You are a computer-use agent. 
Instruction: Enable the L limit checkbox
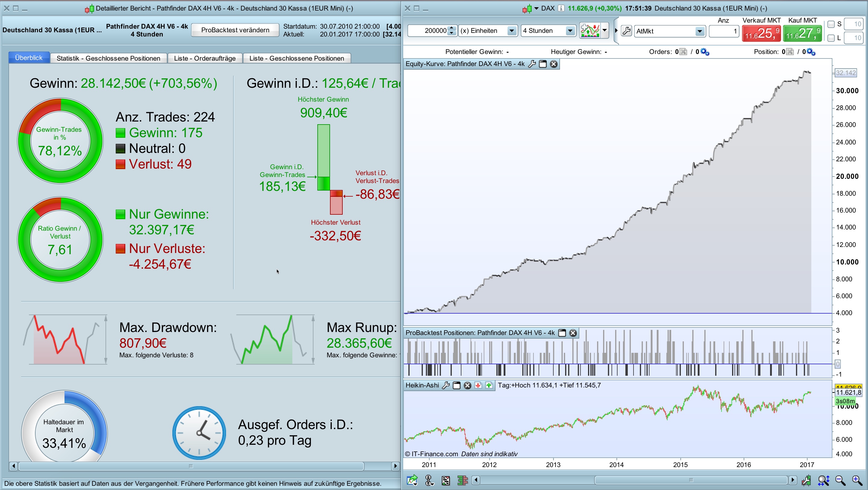coord(831,38)
